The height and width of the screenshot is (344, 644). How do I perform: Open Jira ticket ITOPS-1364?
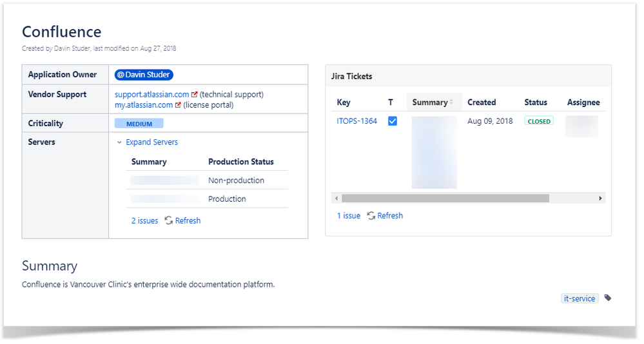[356, 121]
